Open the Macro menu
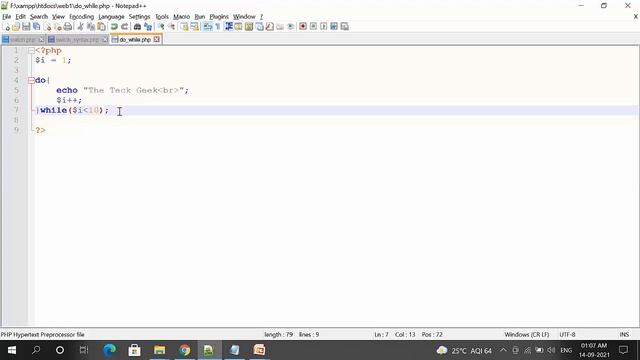This screenshot has height=360, width=640. [x=182, y=17]
